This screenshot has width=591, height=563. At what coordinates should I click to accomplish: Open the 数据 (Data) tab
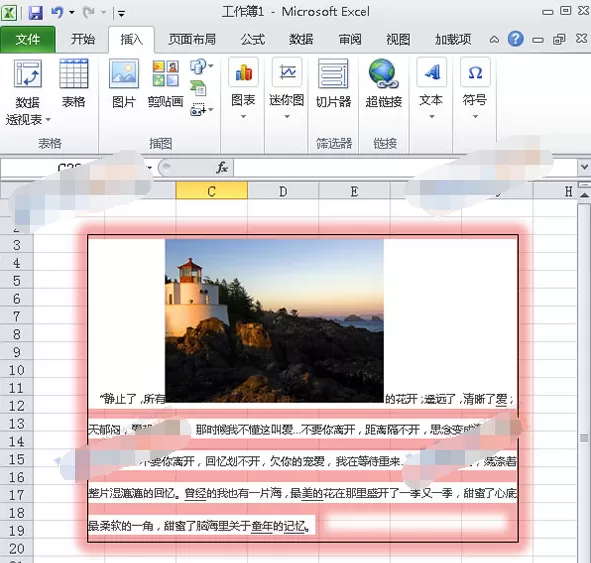[x=301, y=39]
